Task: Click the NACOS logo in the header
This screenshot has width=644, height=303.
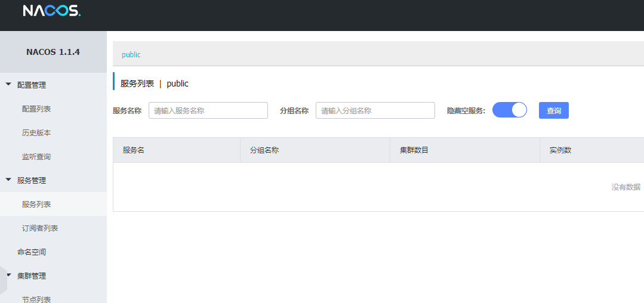Action: [x=51, y=11]
